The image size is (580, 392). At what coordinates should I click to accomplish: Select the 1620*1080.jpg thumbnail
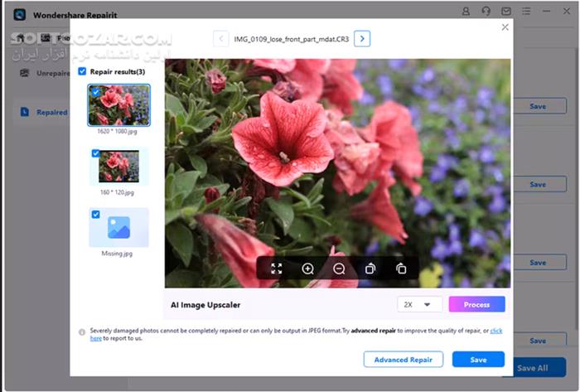pyautogui.click(x=118, y=105)
